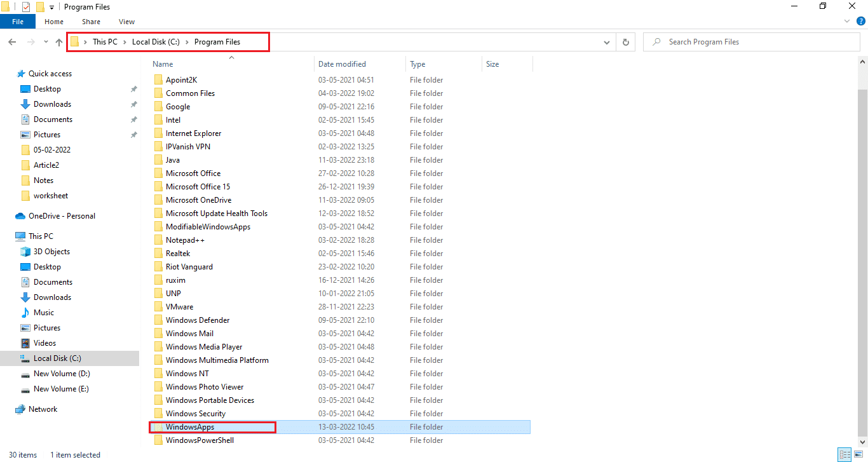This screenshot has width=868, height=462.
Task: Open Help with the question mark icon
Action: 861,21
